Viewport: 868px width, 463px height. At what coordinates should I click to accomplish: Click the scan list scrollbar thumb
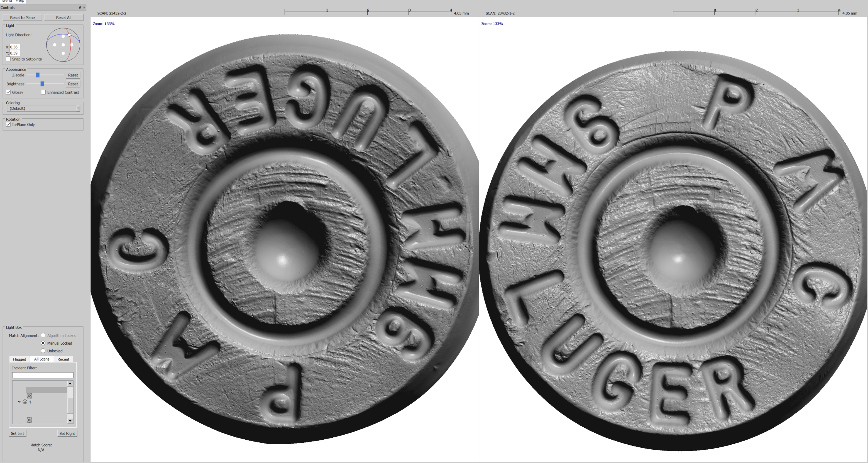70,405
